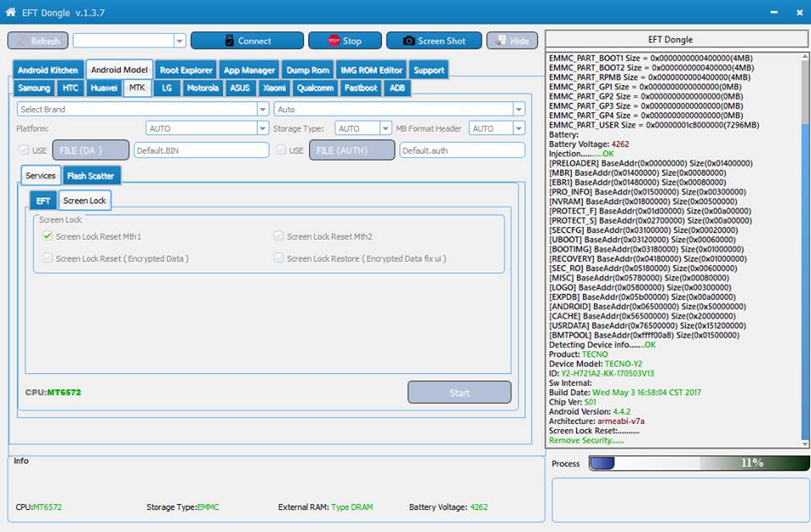Click the 'Remove Security......' log line
This screenshot has height=532, width=811.
click(586, 441)
